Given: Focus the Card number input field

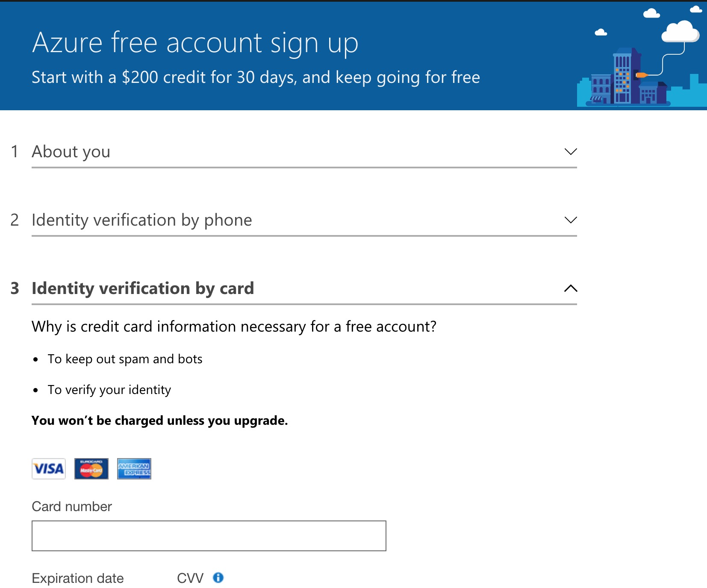Looking at the screenshot, I should click(x=209, y=536).
